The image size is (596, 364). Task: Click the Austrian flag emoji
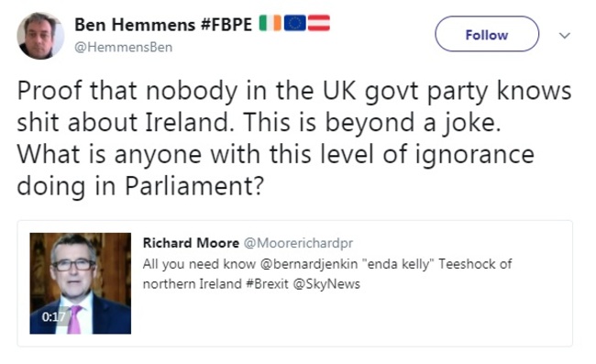(318, 23)
